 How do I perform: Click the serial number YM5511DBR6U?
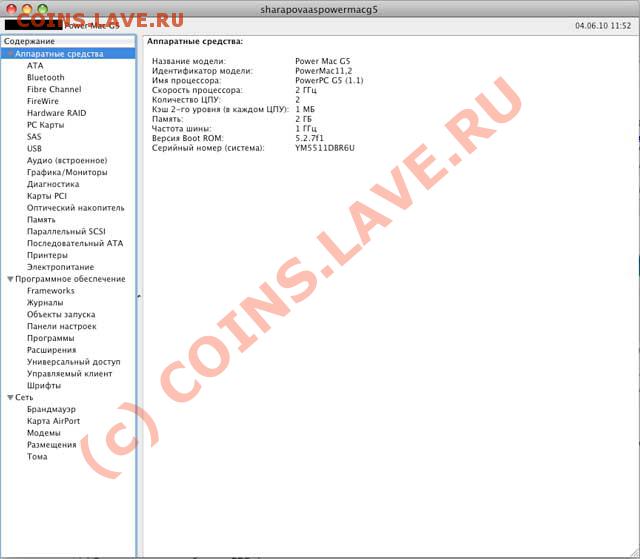325,148
